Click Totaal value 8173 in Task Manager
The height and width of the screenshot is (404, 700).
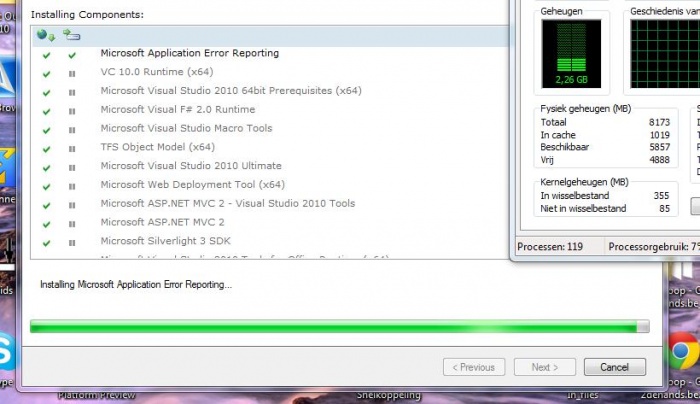[x=659, y=122]
